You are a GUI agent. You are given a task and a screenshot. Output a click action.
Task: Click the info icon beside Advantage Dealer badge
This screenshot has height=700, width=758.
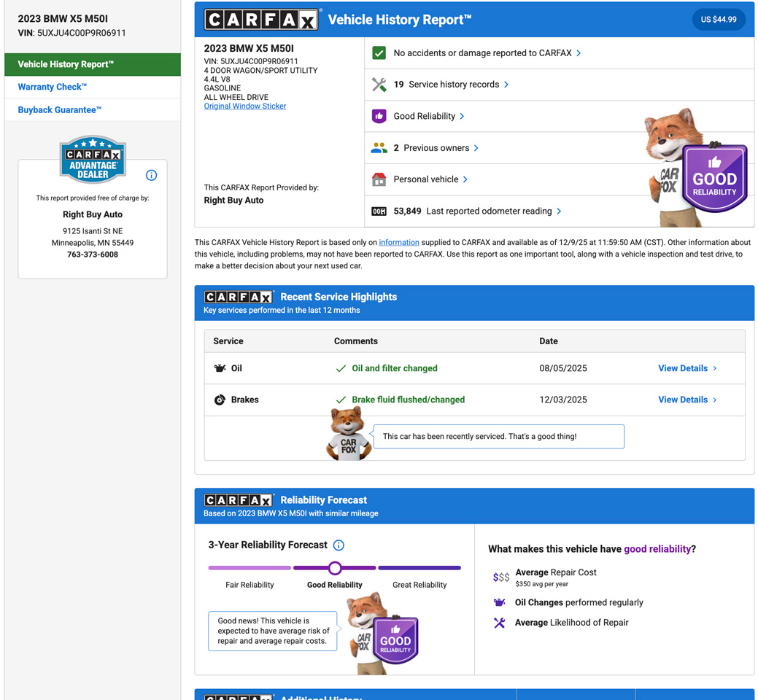coord(151,175)
